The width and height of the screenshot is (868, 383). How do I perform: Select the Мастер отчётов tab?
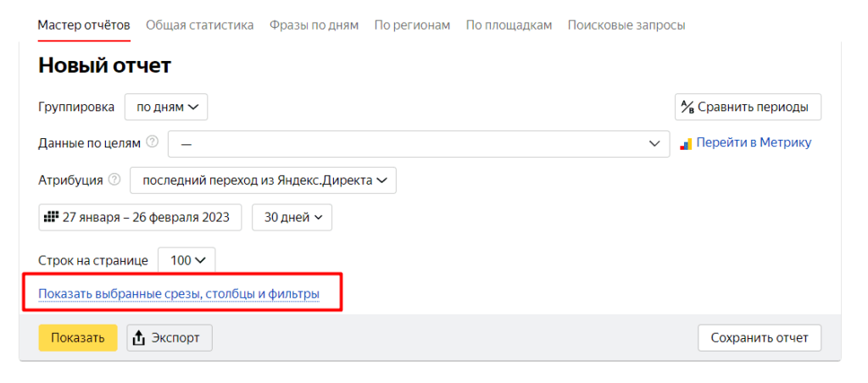click(84, 25)
